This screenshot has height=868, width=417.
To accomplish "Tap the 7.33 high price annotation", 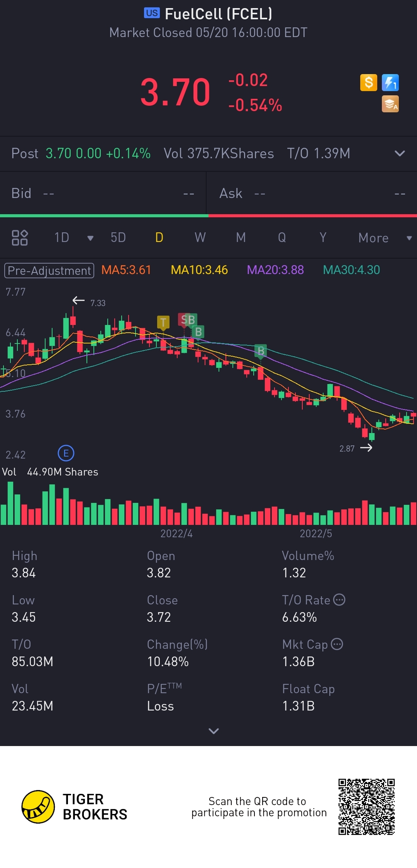I will 98,303.
